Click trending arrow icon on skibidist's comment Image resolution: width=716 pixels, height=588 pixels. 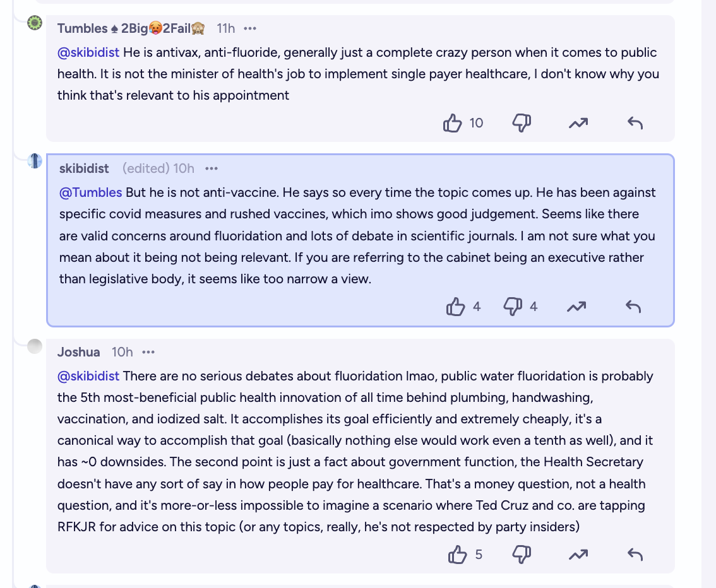[x=576, y=307]
